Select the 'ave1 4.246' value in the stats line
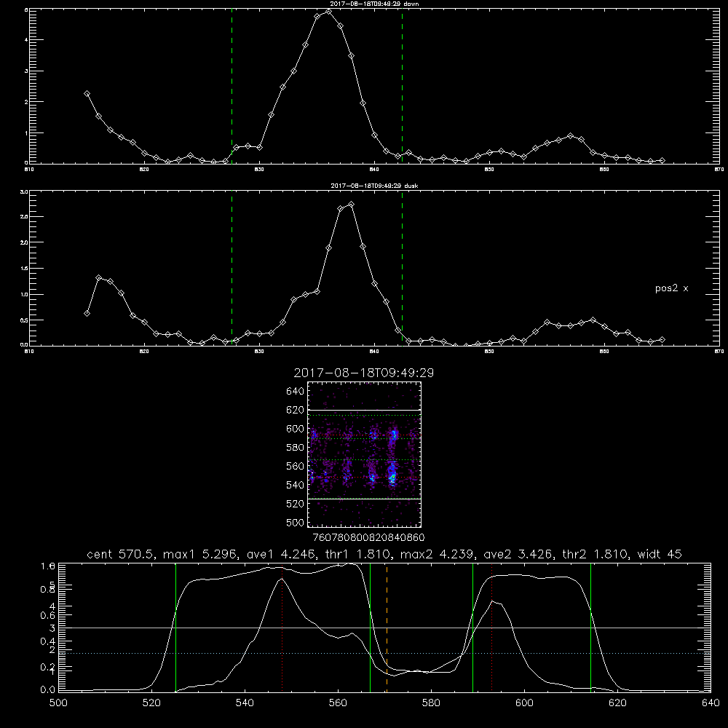The width and height of the screenshot is (728, 728). [x=282, y=554]
